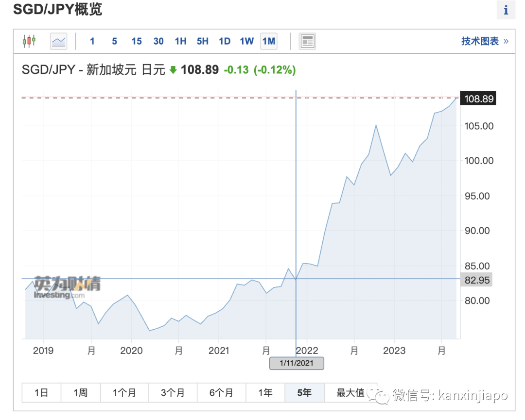Click the 2022 x-axis label
Screen dimensions: 525x420
tap(307, 351)
